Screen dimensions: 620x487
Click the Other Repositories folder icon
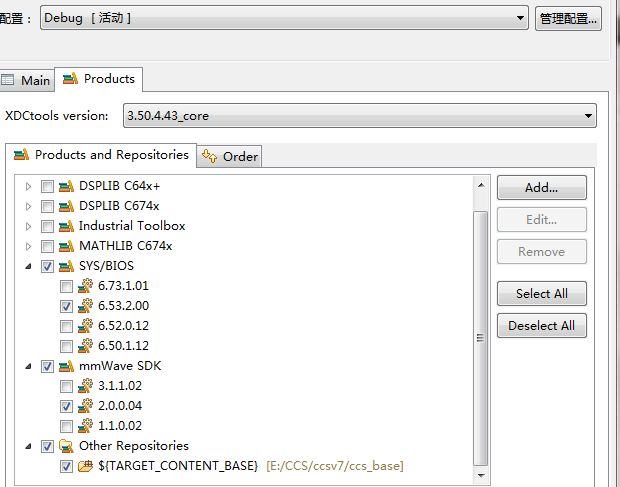point(66,446)
